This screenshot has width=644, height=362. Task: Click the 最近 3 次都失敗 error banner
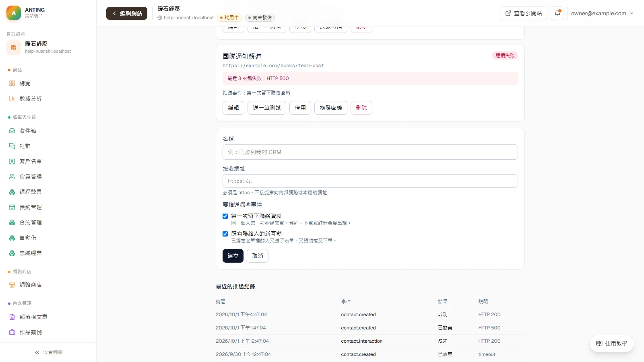tap(370, 78)
